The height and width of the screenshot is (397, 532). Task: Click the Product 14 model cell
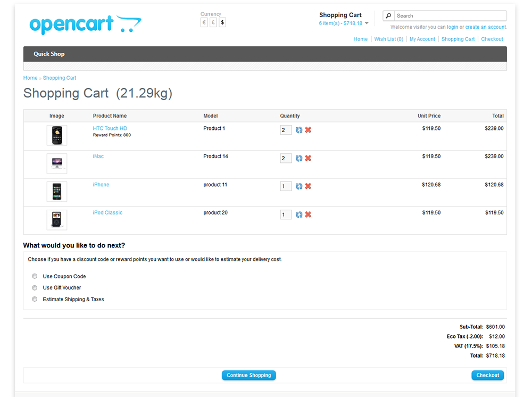click(215, 156)
